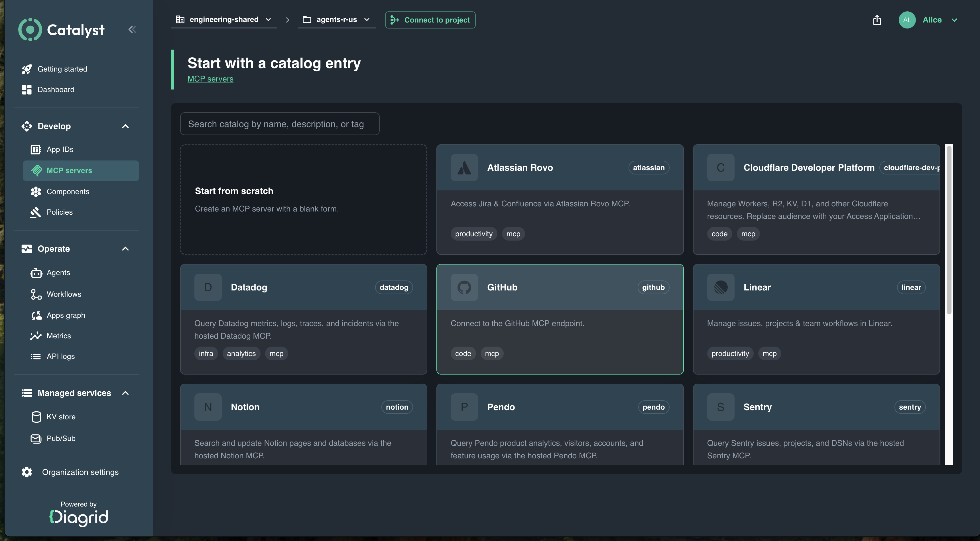Image resolution: width=980 pixels, height=541 pixels.
Task: Click the API logs list icon
Action: coord(36,357)
